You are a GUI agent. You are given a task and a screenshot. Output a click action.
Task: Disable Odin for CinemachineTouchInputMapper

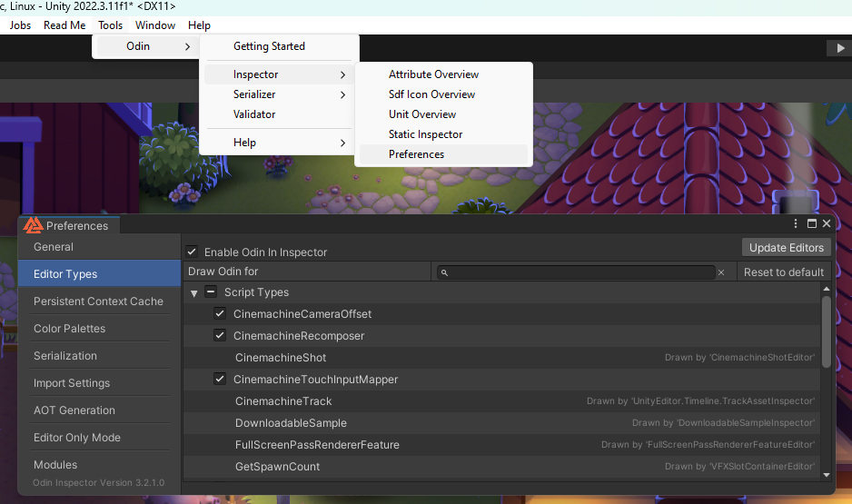click(x=220, y=379)
